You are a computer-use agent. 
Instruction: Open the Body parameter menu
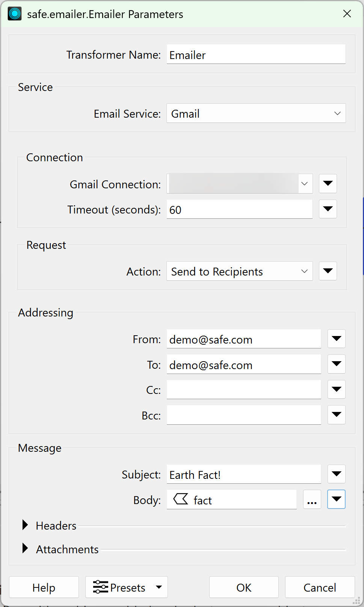click(336, 499)
